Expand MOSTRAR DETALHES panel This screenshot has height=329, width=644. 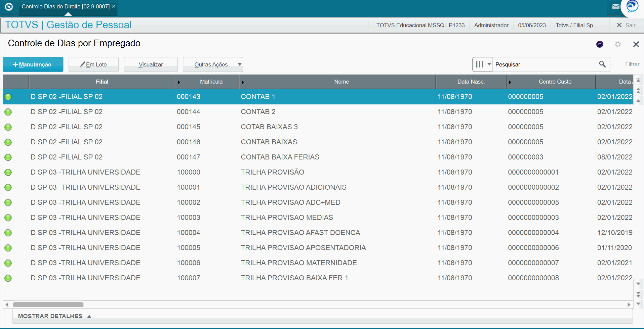pos(54,316)
